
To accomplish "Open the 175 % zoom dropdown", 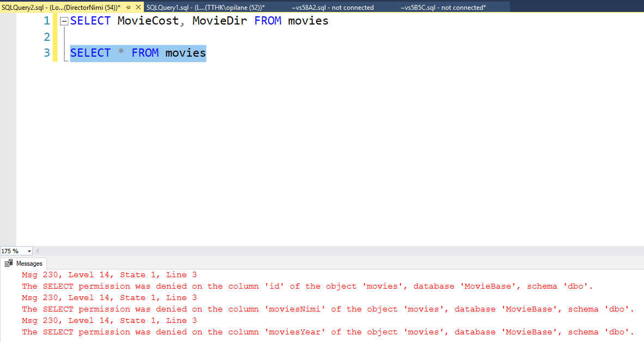I will (x=29, y=251).
